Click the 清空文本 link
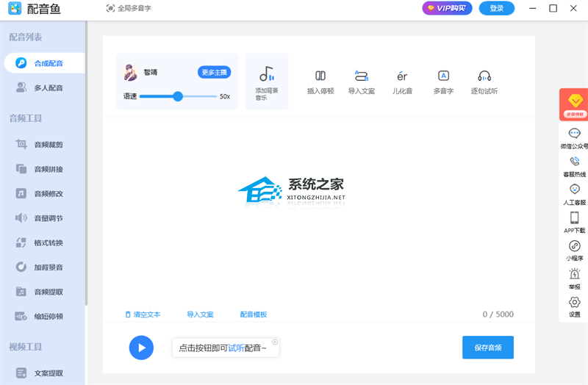 click(x=143, y=314)
